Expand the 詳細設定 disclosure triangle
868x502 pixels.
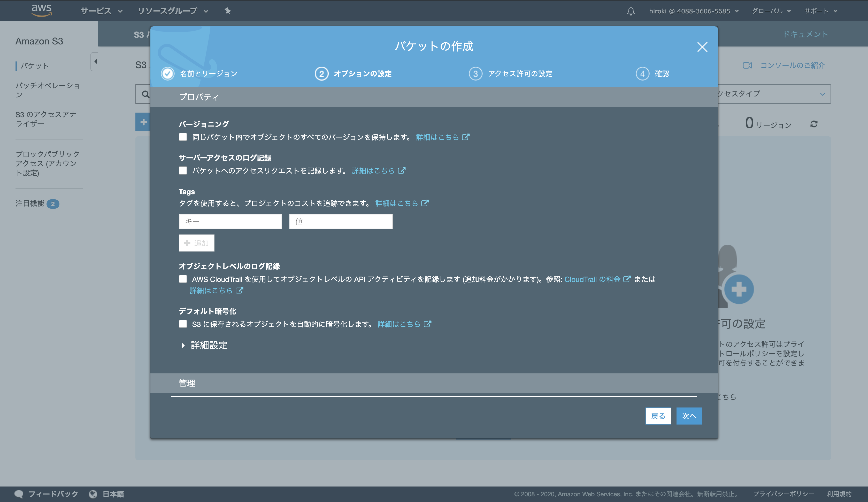click(183, 345)
